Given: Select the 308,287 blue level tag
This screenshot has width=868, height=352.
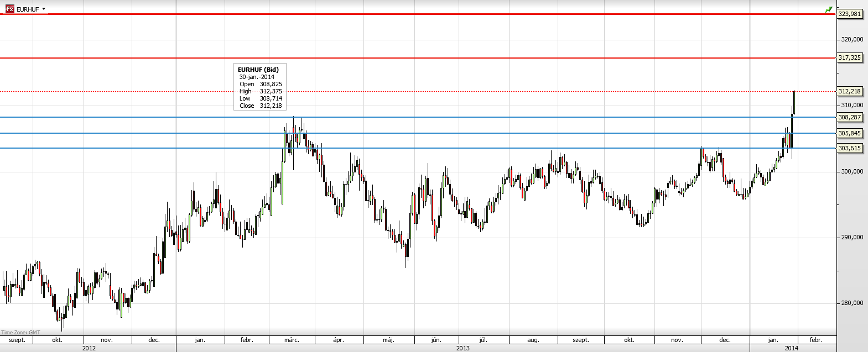Looking at the screenshot, I should pyautogui.click(x=850, y=117).
